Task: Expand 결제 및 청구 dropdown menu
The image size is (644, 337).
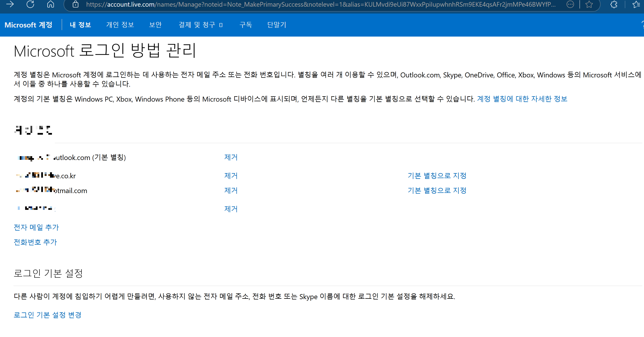Action: [x=200, y=25]
